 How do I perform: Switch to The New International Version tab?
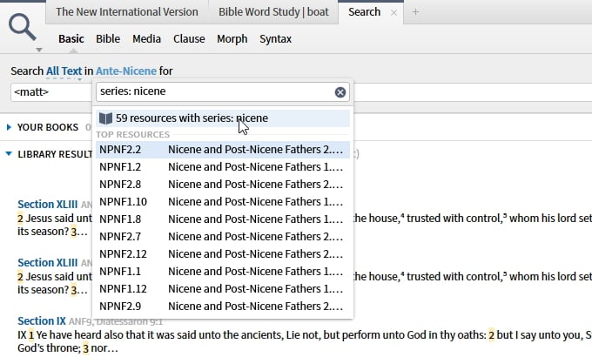(127, 12)
